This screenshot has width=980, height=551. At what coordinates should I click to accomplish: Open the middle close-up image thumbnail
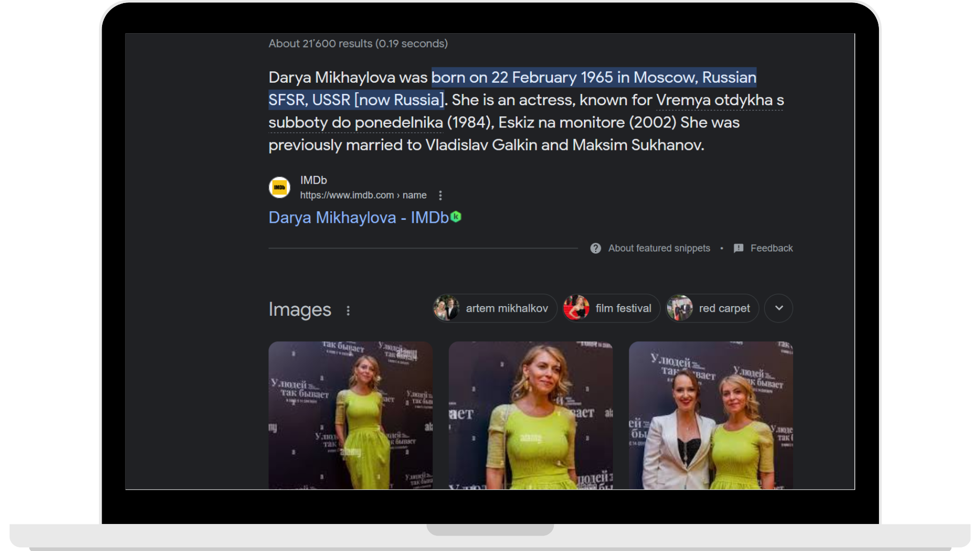tap(530, 415)
